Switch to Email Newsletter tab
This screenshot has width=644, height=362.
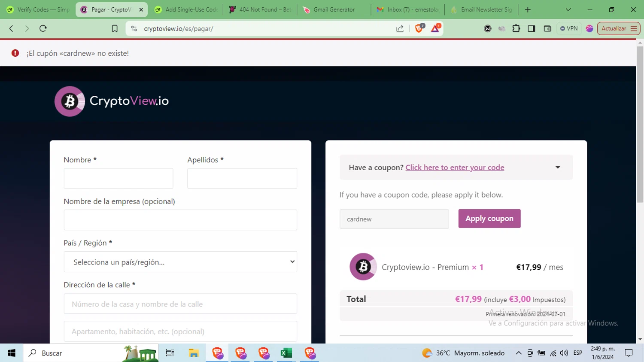pos(482,9)
